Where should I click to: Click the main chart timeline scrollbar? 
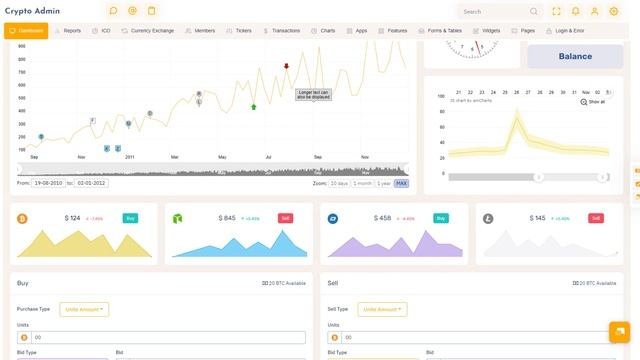[213, 169]
